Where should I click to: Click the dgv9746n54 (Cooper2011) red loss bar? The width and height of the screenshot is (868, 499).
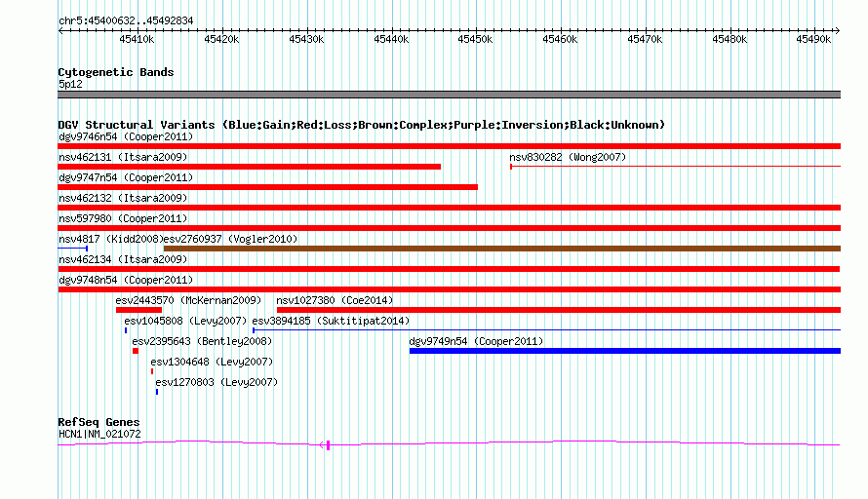click(449, 146)
